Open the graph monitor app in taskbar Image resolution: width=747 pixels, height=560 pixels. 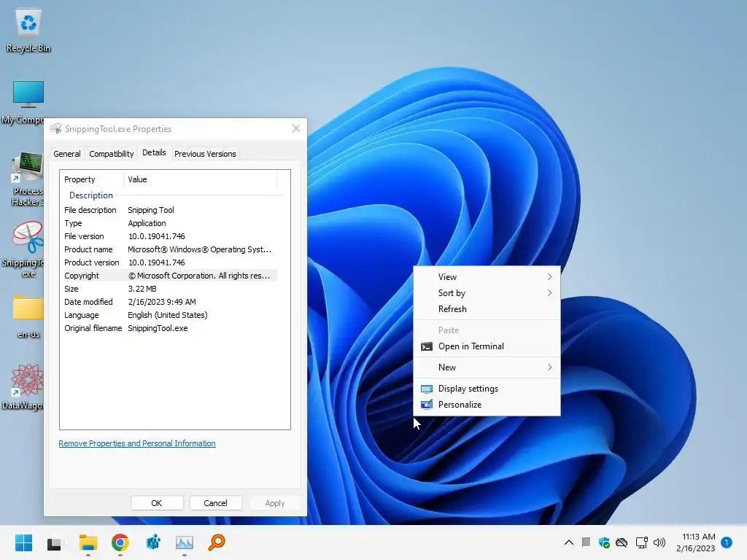[185, 542]
